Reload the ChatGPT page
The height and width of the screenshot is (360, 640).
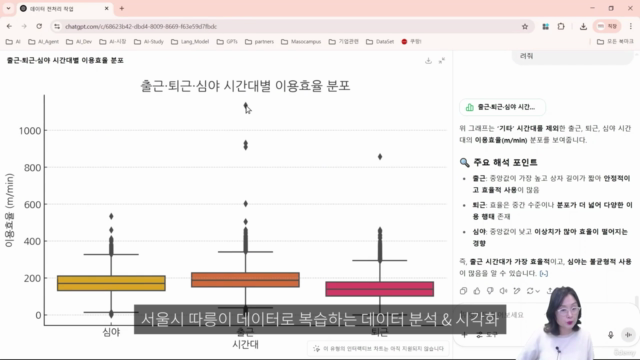(39, 26)
